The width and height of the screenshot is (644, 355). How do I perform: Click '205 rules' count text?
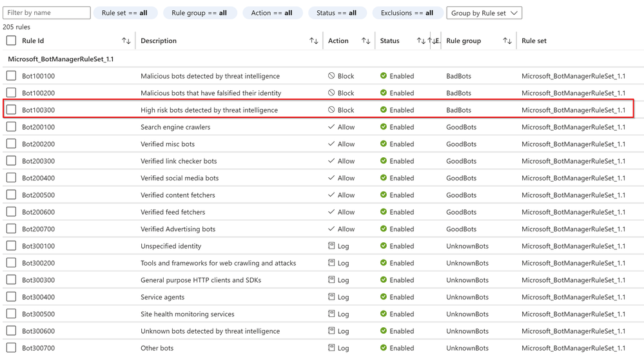[x=16, y=27]
